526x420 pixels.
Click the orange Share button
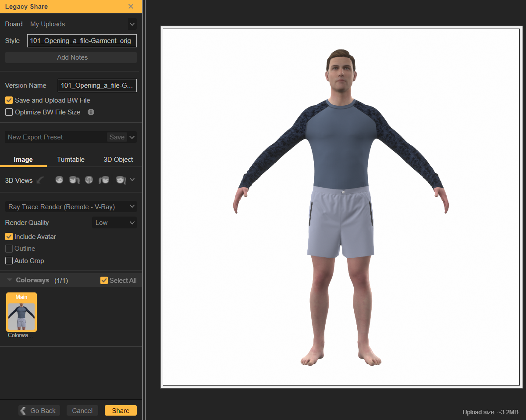121,411
